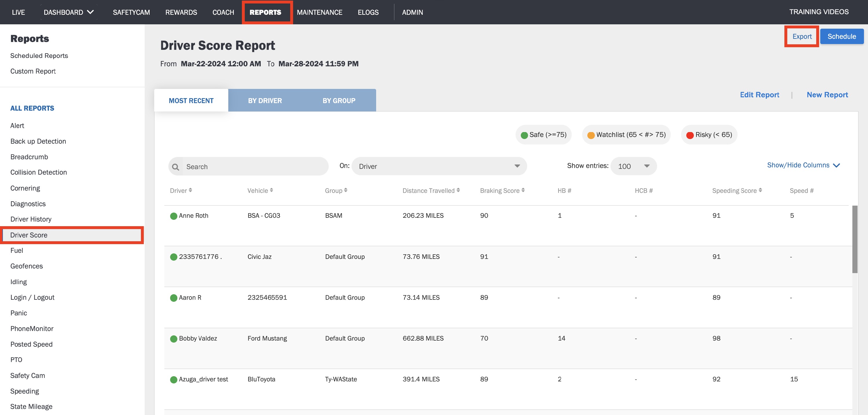Viewport: 868px width, 415px height.
Task: Open Scheduled Reports in sidebar
Action: pyautogui.click(x=39, y=56)
